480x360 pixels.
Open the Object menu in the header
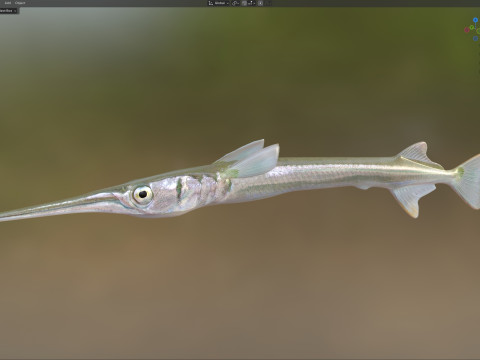pos(20,3)
